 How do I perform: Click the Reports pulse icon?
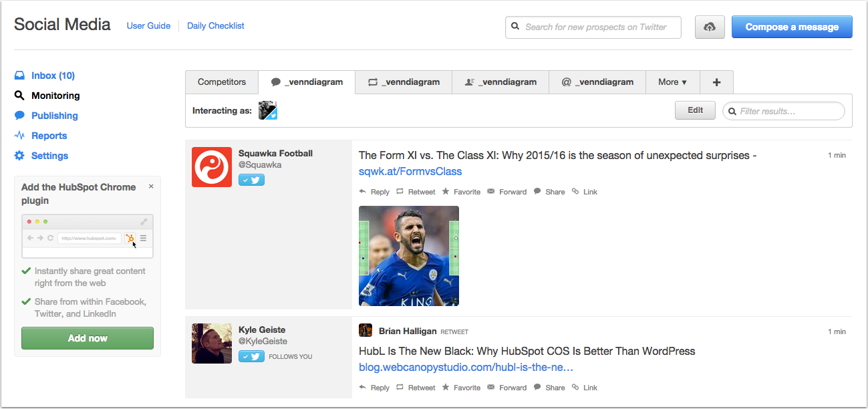point(19,136)
